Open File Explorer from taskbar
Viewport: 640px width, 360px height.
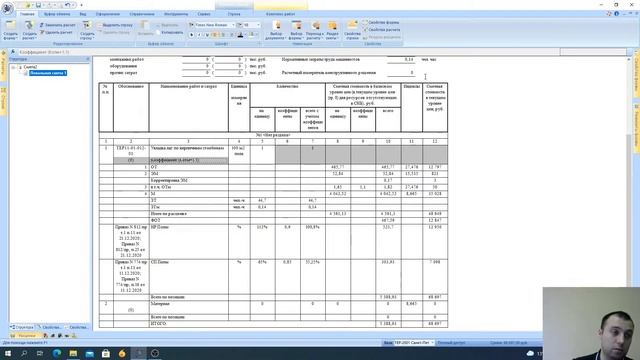pyautogui.click(x=73, y=353)
